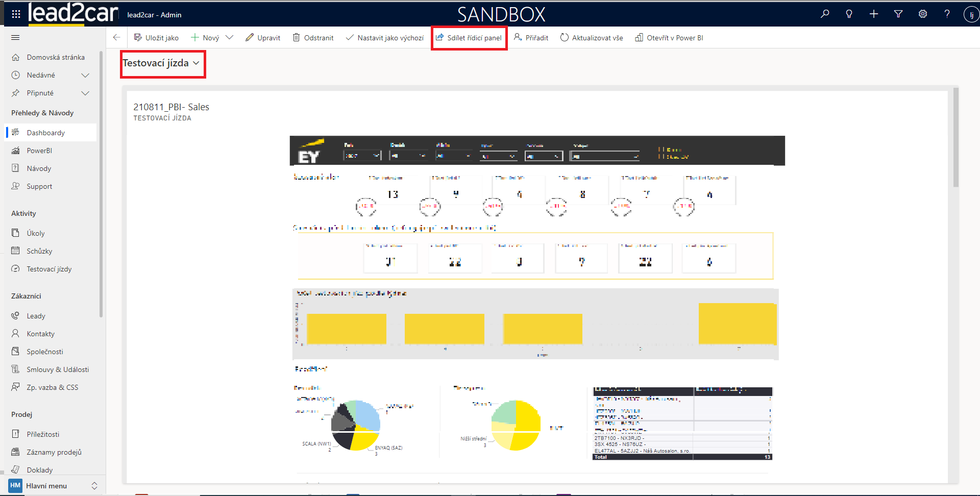The height and width of the screenshot is (496, 980).
Task: Go back using the arrow icon
Action: click(x=117, y=38)
